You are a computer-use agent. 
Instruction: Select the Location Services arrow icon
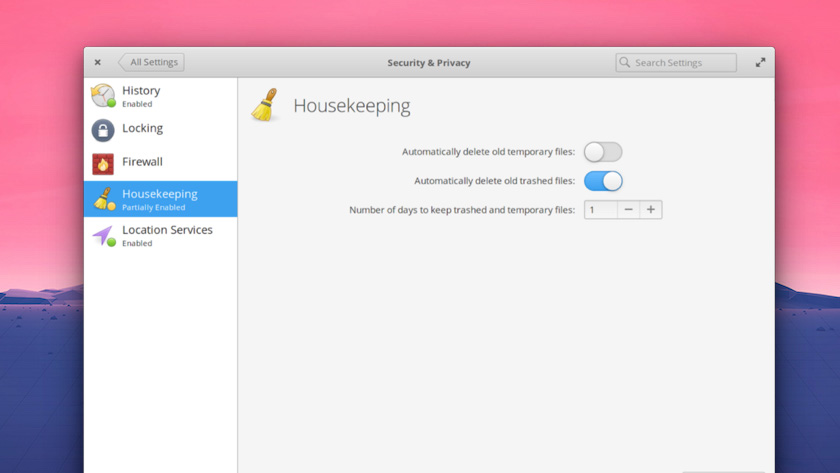pyautogui.click(x=103, y=236)
